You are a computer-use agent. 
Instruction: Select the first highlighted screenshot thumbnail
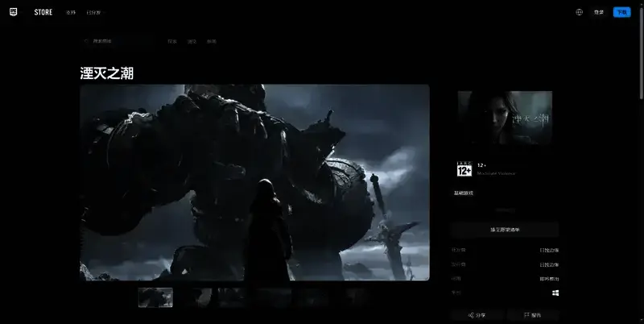point(155,297)
